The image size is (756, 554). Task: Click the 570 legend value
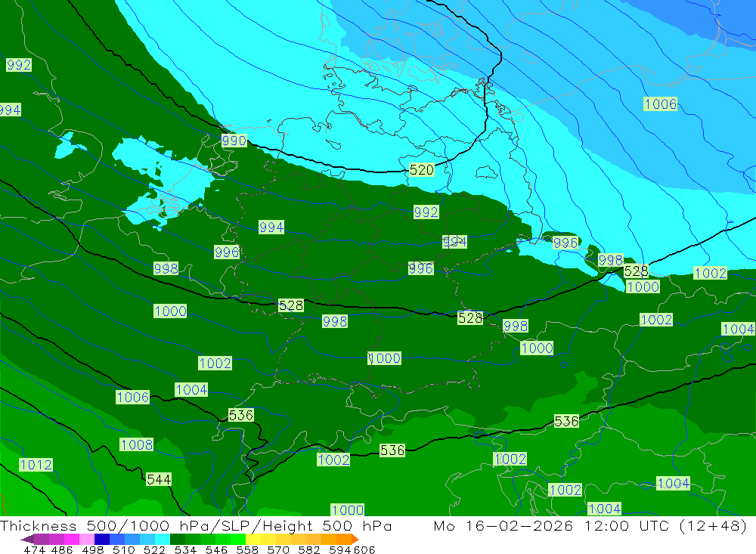(x=277, y=549)
